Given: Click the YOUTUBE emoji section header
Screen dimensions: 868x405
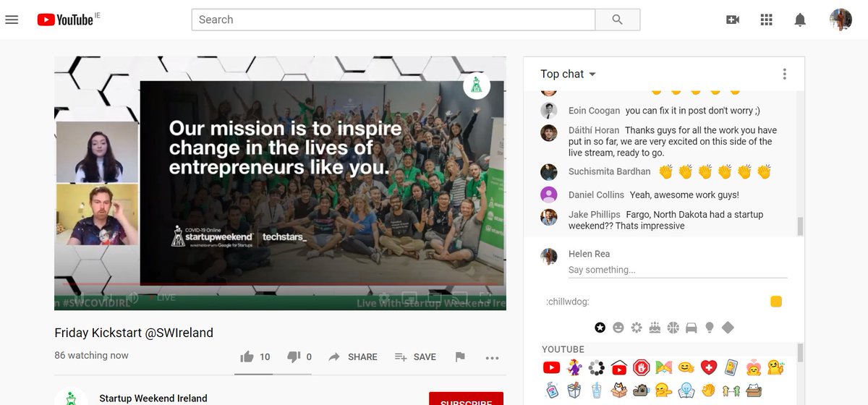Looking at the screenshot, I should (x=563, y=349).
